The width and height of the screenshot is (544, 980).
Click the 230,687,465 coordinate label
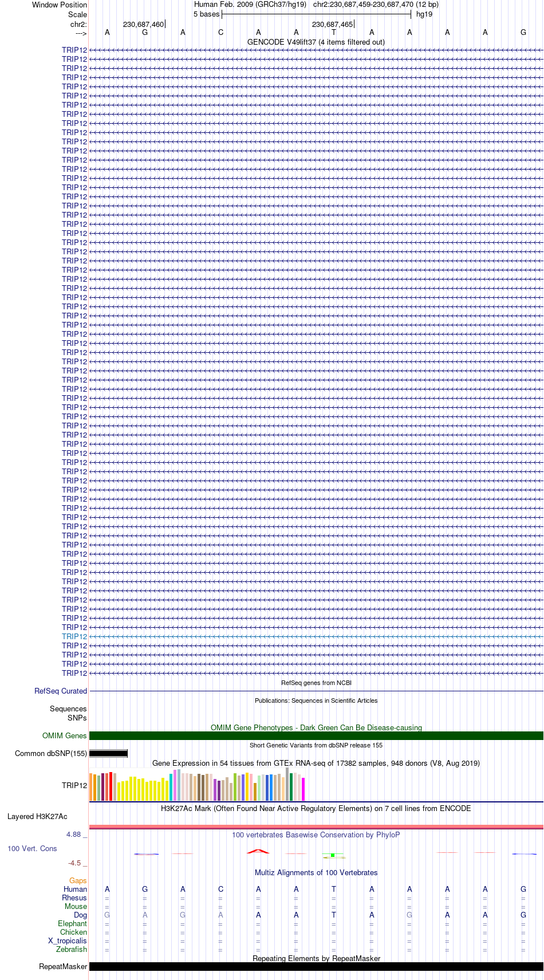pyautogui.click(x=332, y=24)
